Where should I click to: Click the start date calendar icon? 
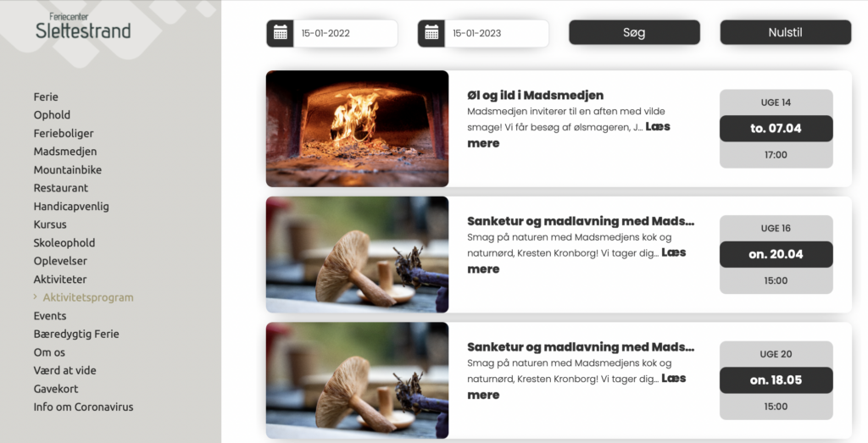click(280, 33)
